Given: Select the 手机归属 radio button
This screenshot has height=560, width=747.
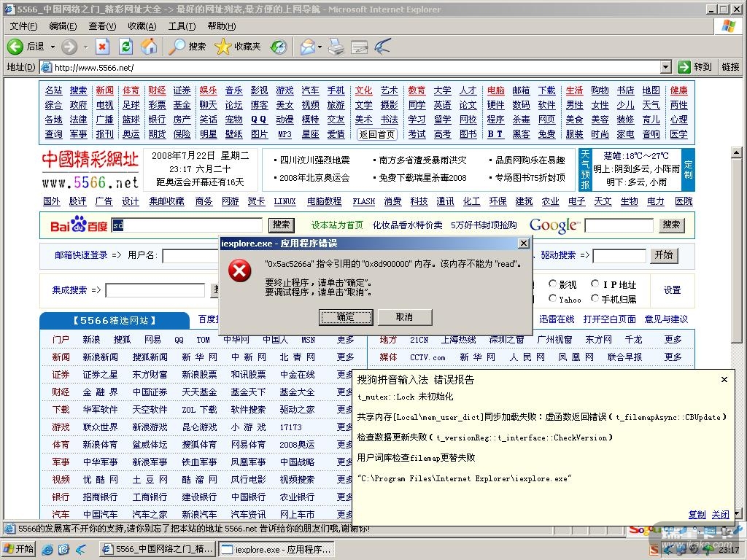Looking at the screenshot, I should (x=595, y=298).
